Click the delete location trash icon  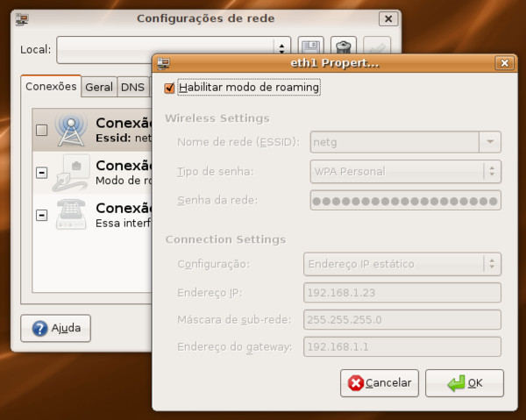343,46
